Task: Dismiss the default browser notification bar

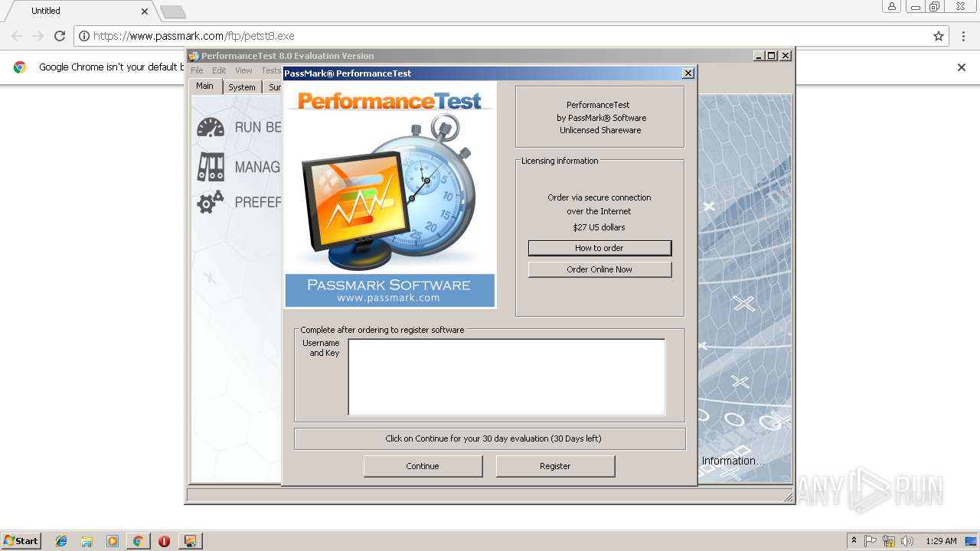Action: pyautogui.click(x=962, y=67)
